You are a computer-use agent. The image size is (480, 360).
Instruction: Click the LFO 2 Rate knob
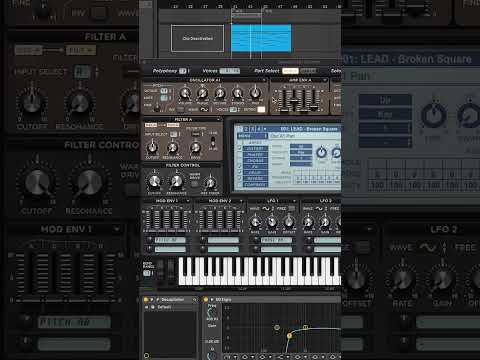point(308,222)
